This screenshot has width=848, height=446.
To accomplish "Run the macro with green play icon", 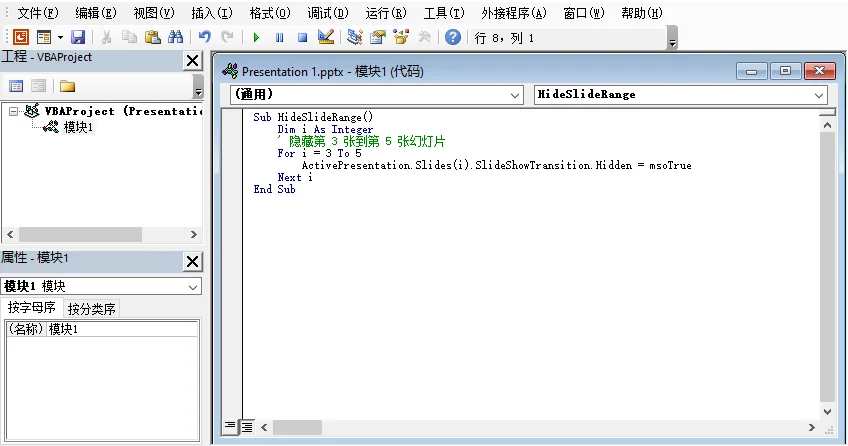I will click(x=256, y=37).
